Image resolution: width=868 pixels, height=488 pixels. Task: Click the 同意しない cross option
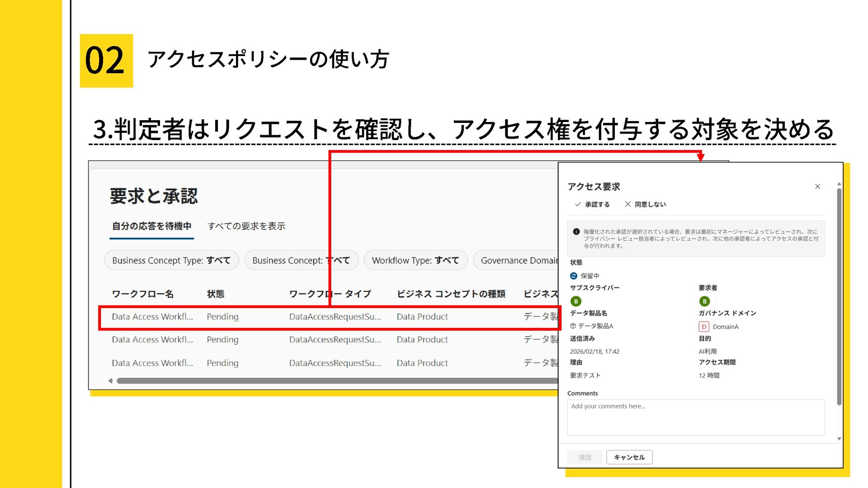coord(645,204)
